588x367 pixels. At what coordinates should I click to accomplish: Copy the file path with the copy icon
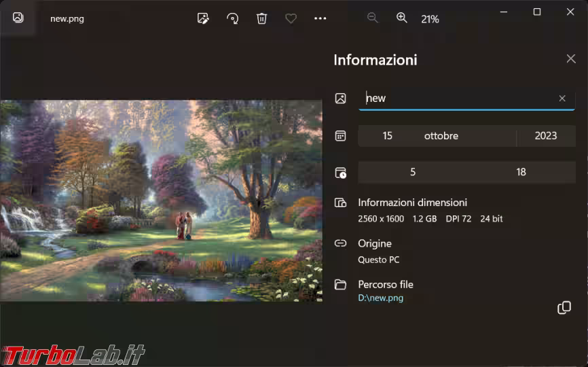click(x=564, y=308)
